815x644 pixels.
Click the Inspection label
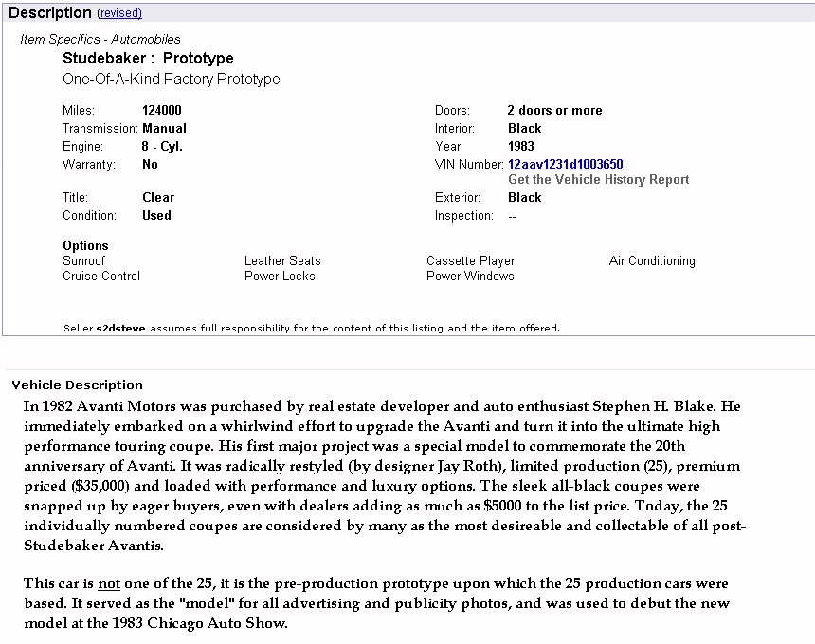(464, 216)
